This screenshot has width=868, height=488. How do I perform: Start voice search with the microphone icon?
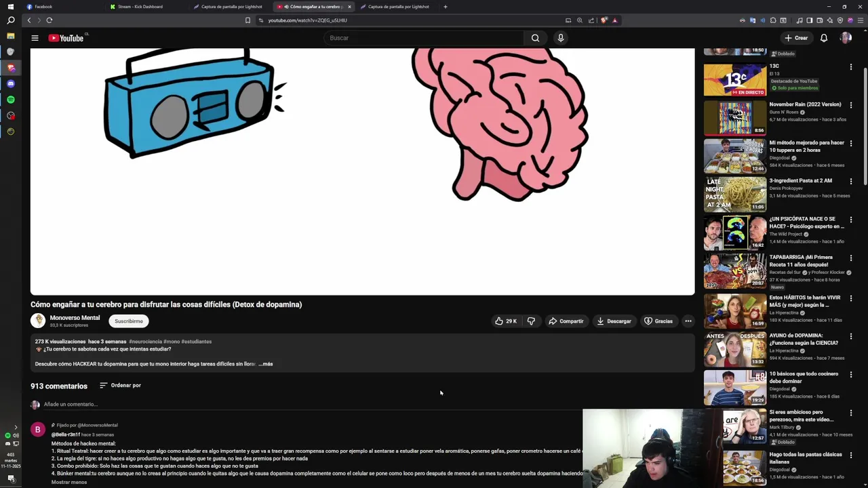[561, 38]
